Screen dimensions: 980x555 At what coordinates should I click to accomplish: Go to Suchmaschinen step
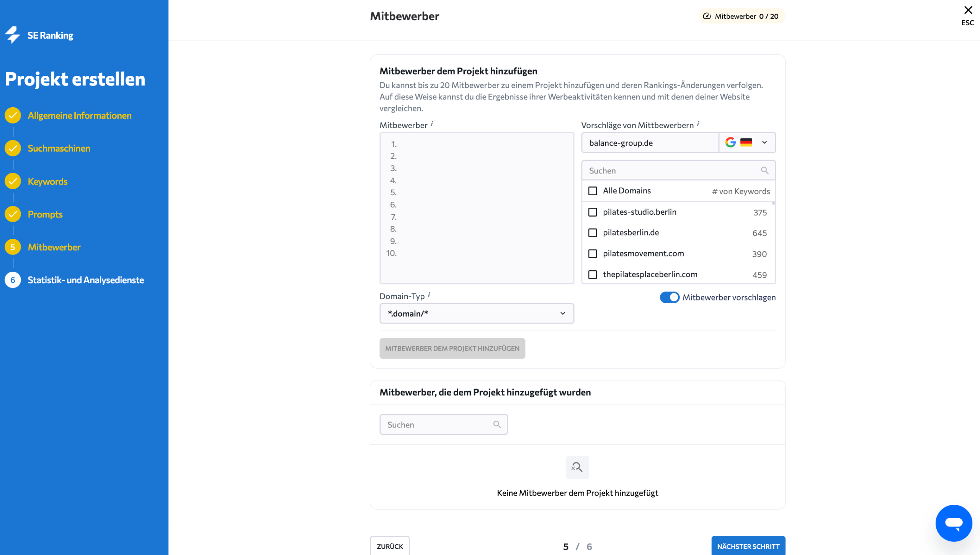tap(59, 148)
